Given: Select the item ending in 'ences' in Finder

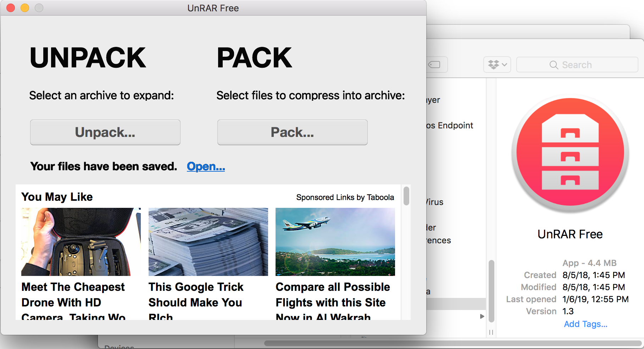Looking at the screenshot, I should coord(439,240).
